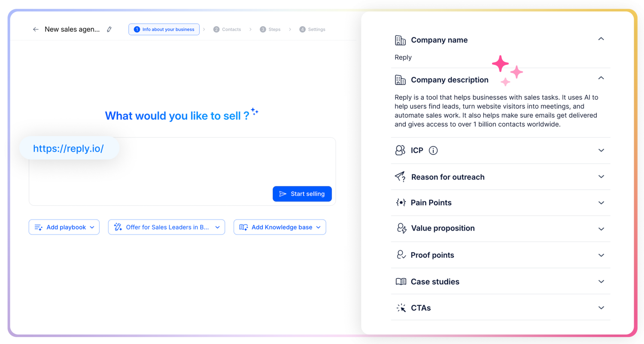Viewport: 644px width, 344px height.
Task: Click the CTAs cursor icon
Action: (401, 308)
